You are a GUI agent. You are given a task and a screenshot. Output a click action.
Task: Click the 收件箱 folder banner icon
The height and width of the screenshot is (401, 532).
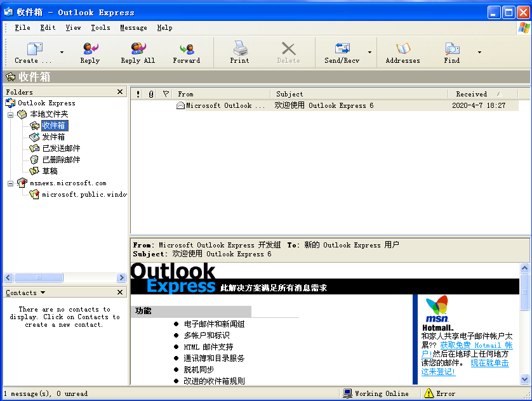pos(11,77)
